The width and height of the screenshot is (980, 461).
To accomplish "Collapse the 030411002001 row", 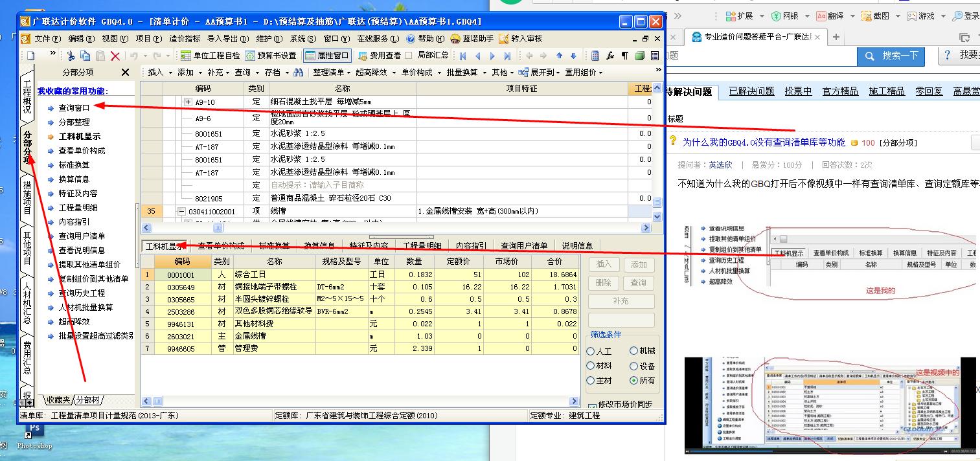I will tap(181, 211).
